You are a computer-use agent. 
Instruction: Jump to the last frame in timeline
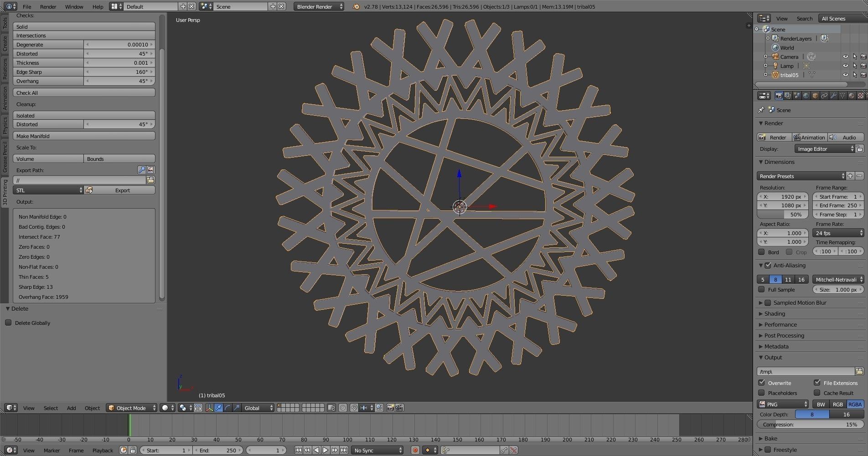click(344, 450)
